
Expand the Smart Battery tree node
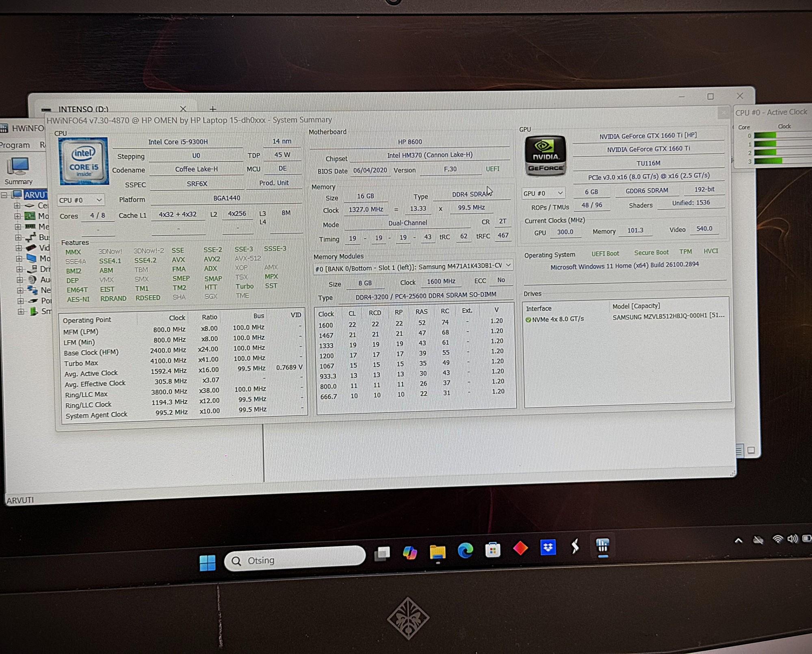click(x=21, y=311)
